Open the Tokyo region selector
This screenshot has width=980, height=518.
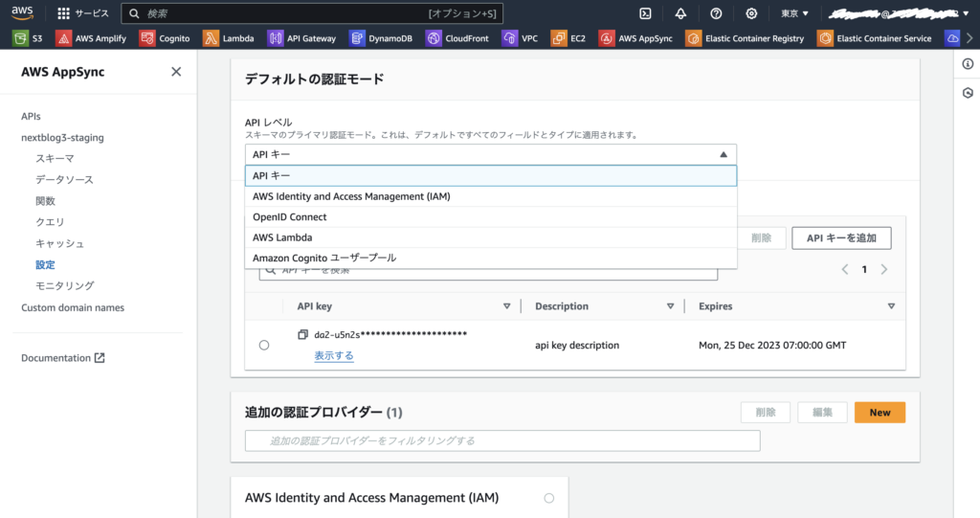(794, 13)
